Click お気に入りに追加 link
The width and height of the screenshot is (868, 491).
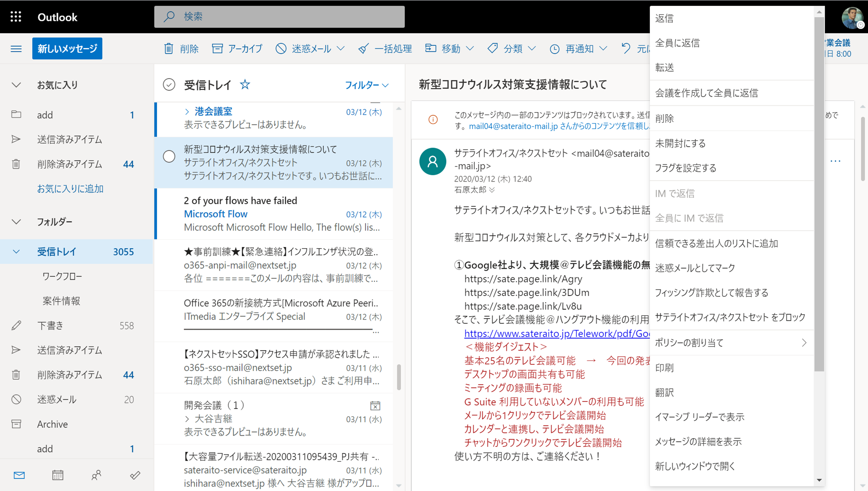[70, 189]
